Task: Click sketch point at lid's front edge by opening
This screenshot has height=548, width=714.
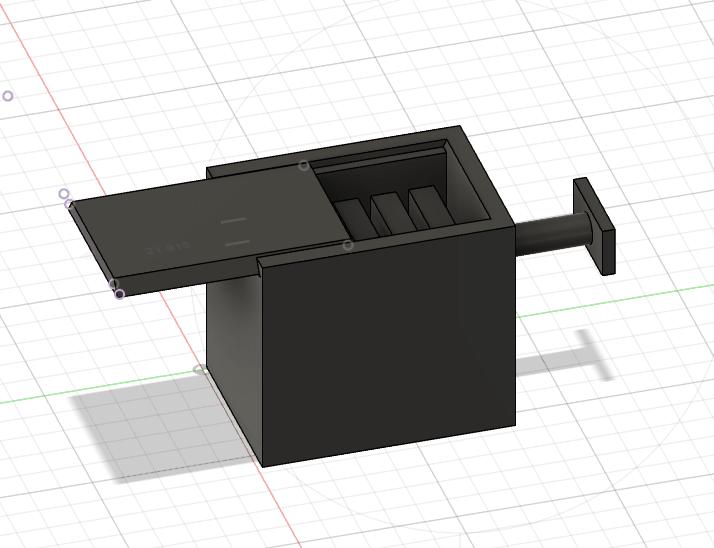Action: point(348,245)
